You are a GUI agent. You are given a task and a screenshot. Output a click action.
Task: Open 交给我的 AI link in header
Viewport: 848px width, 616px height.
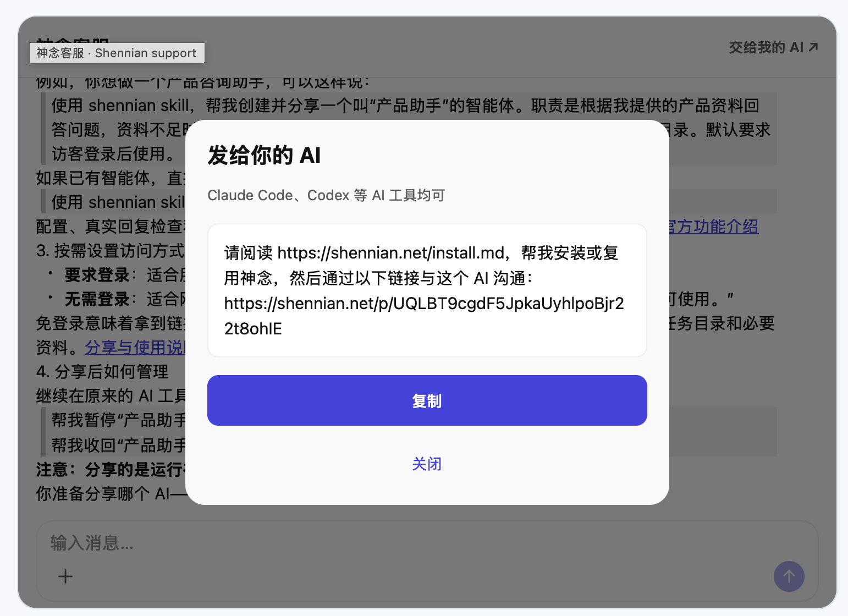tap(773, 47)
